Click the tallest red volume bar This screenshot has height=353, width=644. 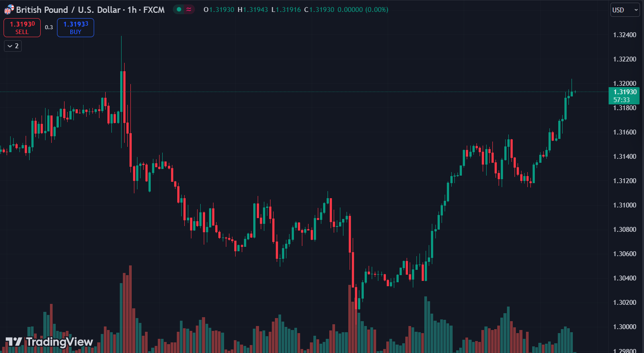130,309
